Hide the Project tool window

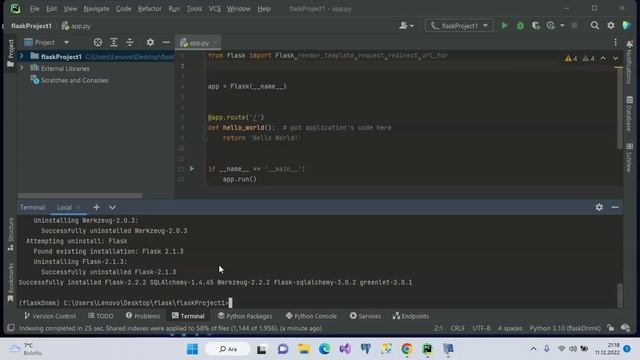[x=166, y=42]
